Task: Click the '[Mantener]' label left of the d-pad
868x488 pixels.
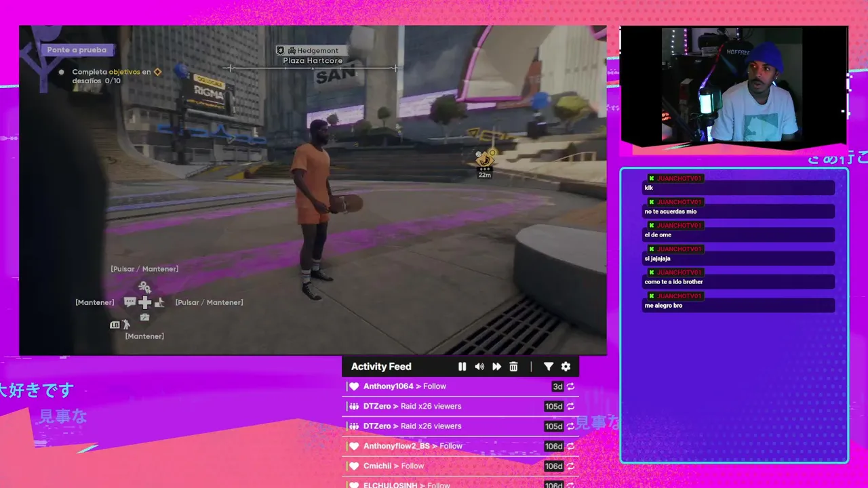Action: click(95, 302)
